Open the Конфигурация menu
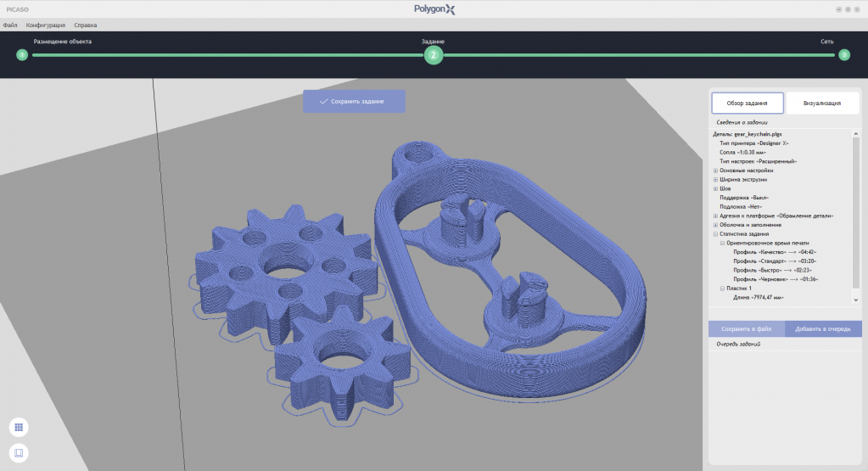Viewport: 868px width, 471px height. 46,25
